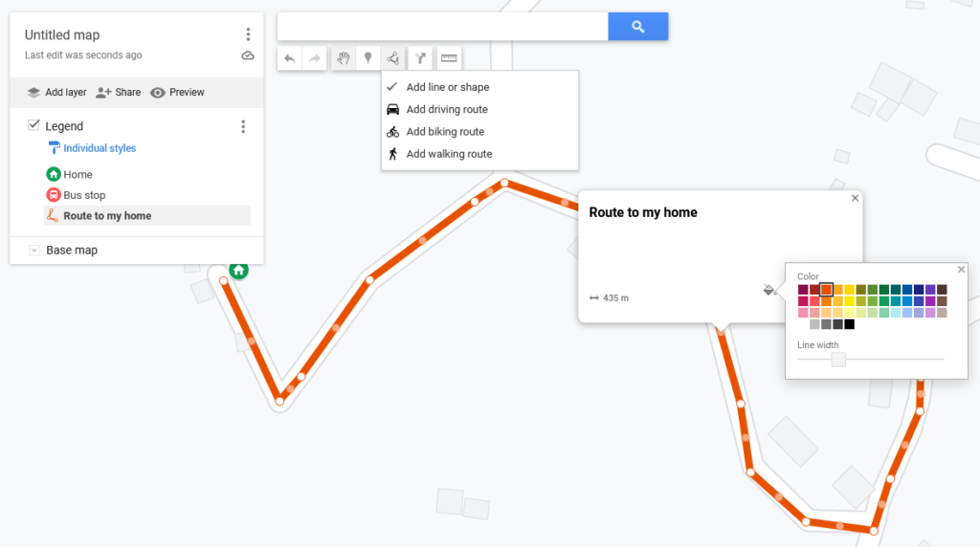Uncheck the Legend layer checkbox
980x547 pixels.
pyautogui.click(x=34, y=125)
